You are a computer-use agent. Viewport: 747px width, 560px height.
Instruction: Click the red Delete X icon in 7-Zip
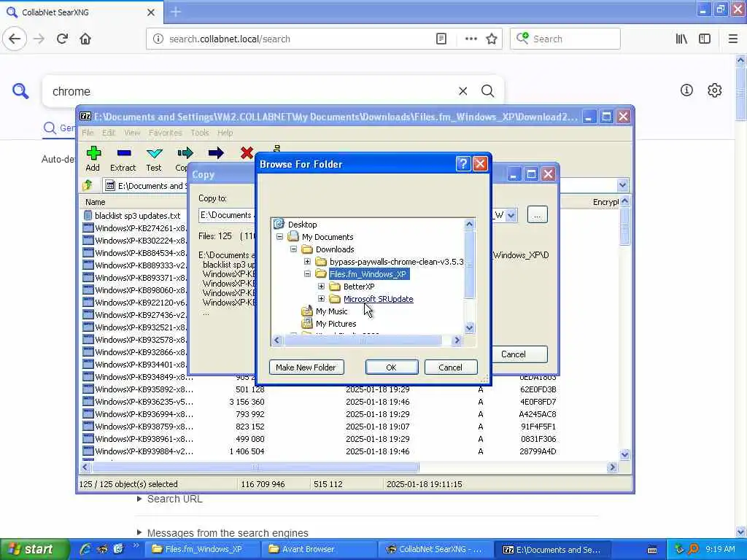coord(247,153)
